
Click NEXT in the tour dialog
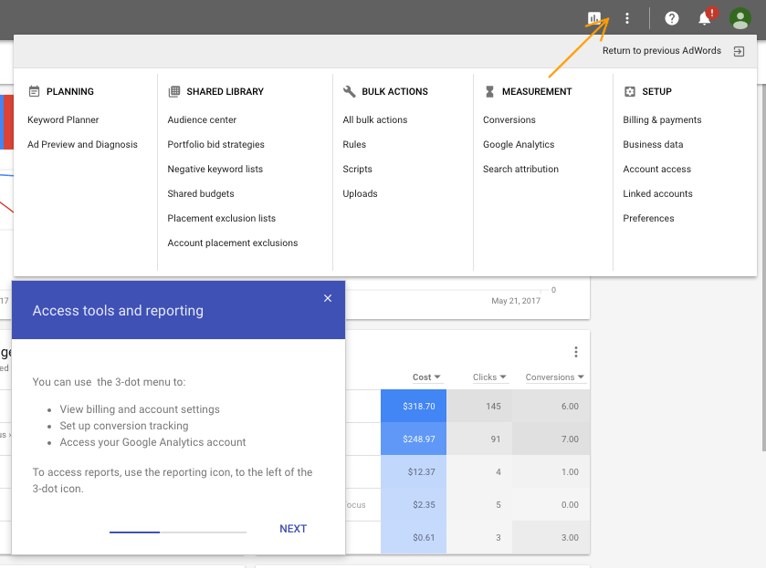pos(293,529)
